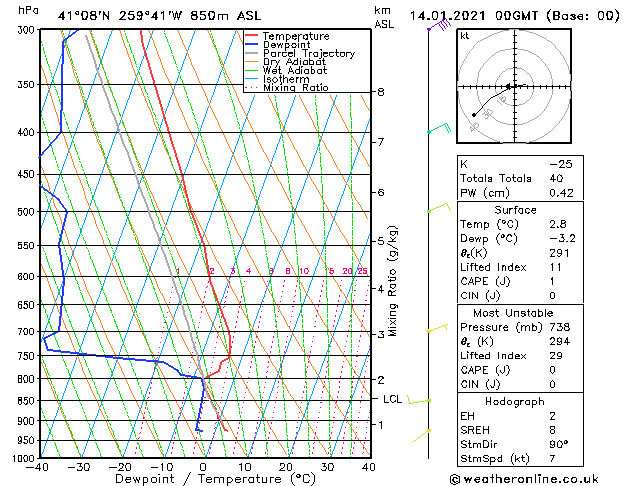The image size is (629, 486).
Task: Click the -40 temperature axis label
Action: coord(37,467)
